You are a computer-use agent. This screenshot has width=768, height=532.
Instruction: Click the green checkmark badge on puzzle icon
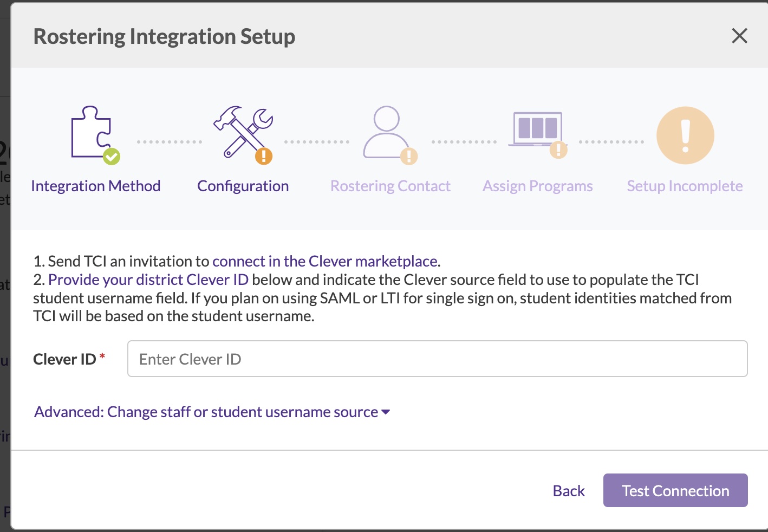click(x=112, y=157)
